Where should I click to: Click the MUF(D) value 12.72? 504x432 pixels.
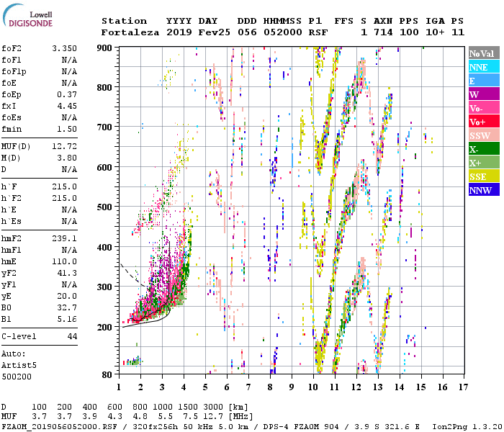coord(65,146)
